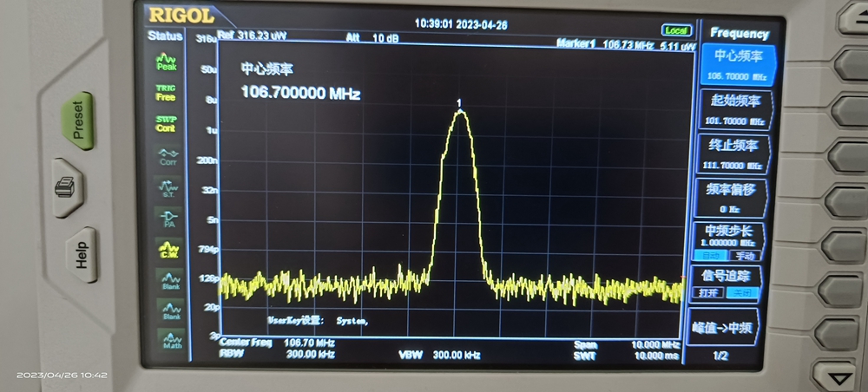Click the 106.700000 MHz center frequency field
The height and width of the screenshot is (392, 868).
(300, 94)
